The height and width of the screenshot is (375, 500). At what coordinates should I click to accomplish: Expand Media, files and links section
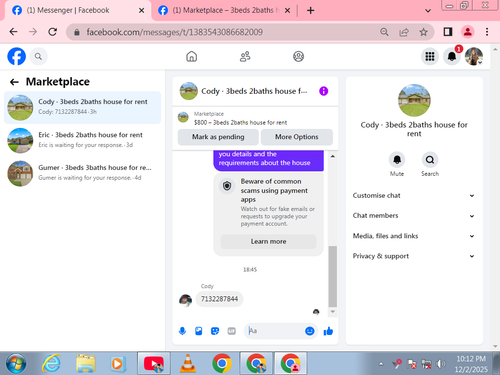414,236
